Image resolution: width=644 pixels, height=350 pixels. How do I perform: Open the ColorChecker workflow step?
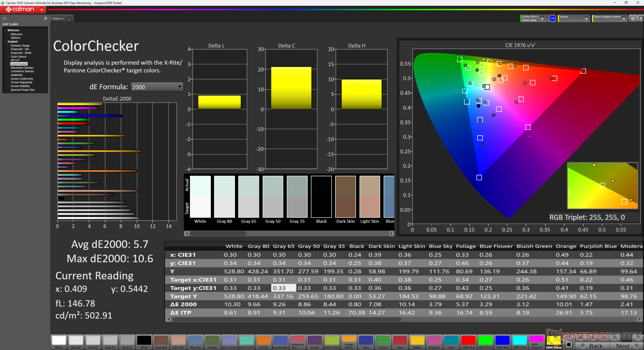click(x=19, y=64)
